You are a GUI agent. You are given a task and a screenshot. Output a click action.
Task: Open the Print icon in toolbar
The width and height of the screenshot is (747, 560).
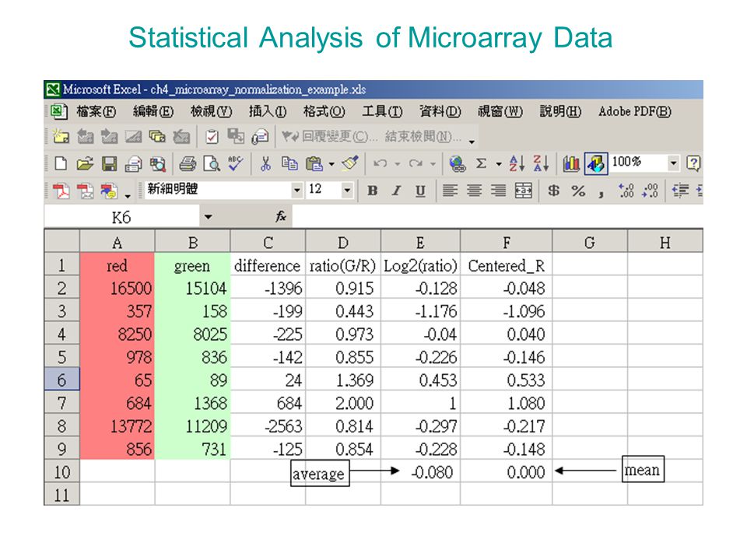[x=188, y=164]
